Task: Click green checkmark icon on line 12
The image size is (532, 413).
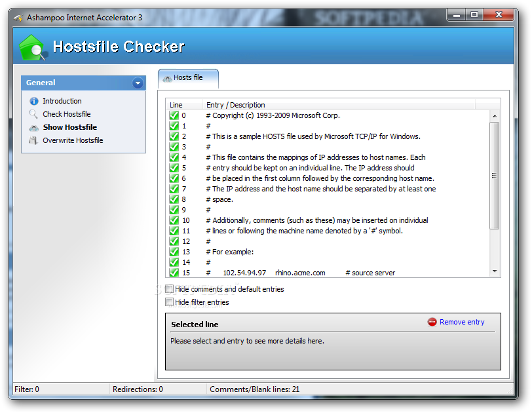Action: (174, 241)
